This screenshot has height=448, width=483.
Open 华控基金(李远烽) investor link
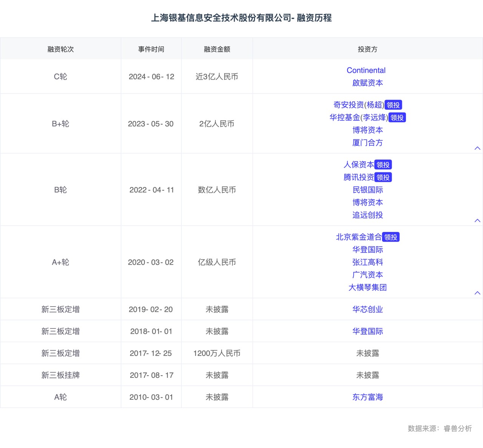tap(359, 118)
